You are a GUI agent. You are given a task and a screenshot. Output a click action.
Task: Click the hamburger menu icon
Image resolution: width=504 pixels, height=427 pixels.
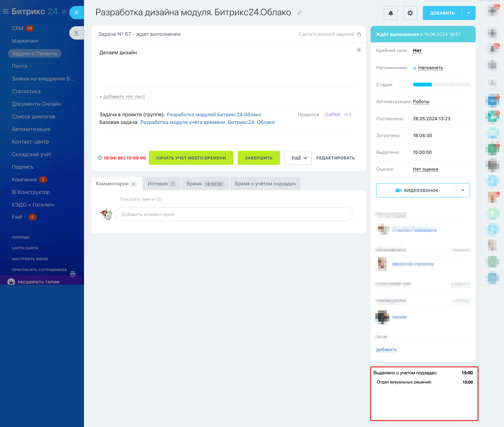click(6, 11)
